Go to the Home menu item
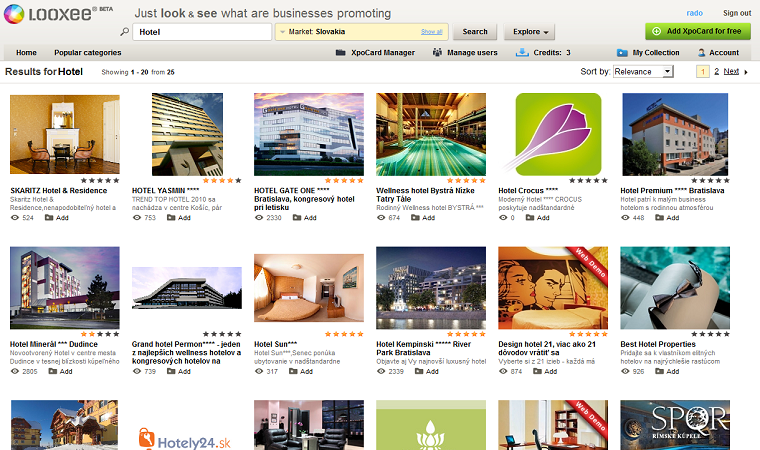 point(26,52)
